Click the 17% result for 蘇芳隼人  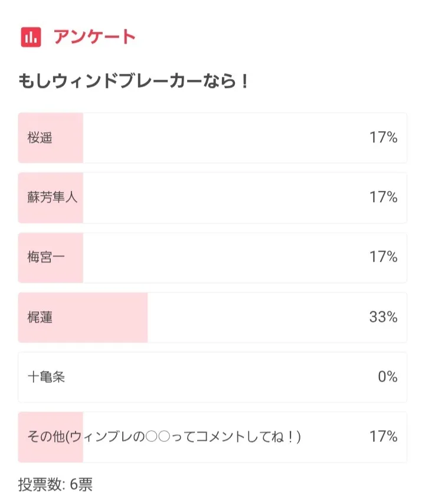(383, 198)
